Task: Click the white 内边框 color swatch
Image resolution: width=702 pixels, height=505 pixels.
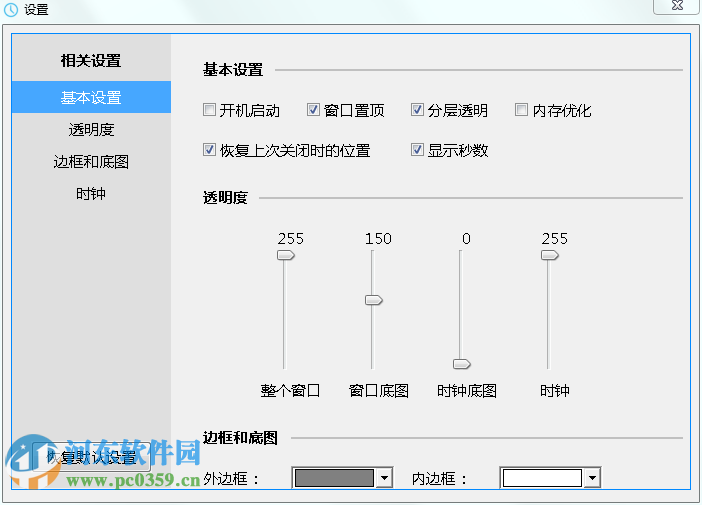Action: tap(542, 478)
